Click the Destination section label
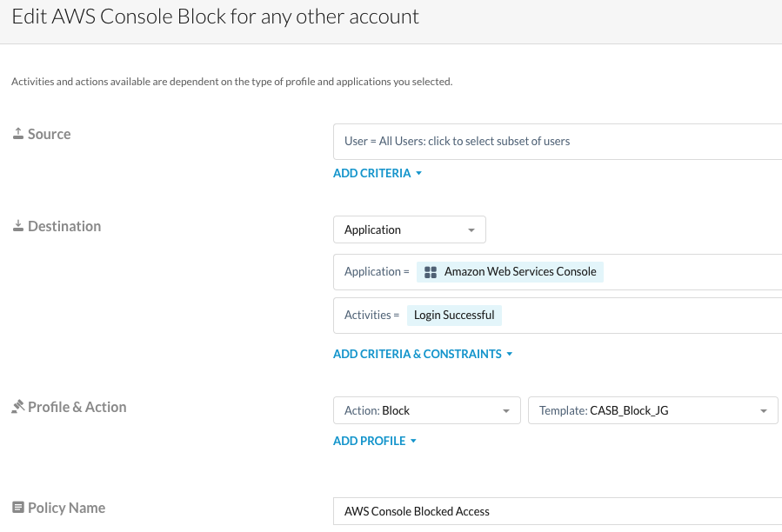 point(64,226)
